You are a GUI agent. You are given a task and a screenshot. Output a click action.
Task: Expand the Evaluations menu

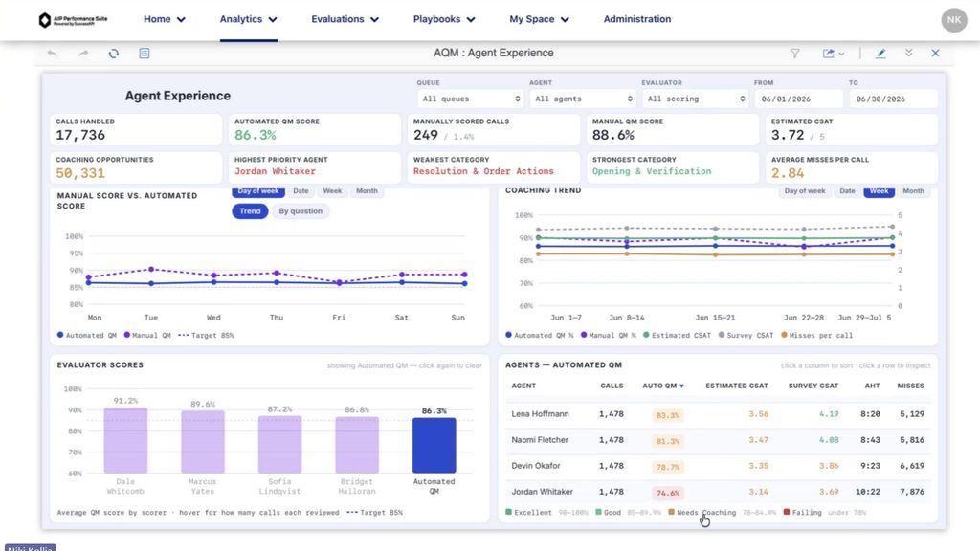click(x=345, y=19)
